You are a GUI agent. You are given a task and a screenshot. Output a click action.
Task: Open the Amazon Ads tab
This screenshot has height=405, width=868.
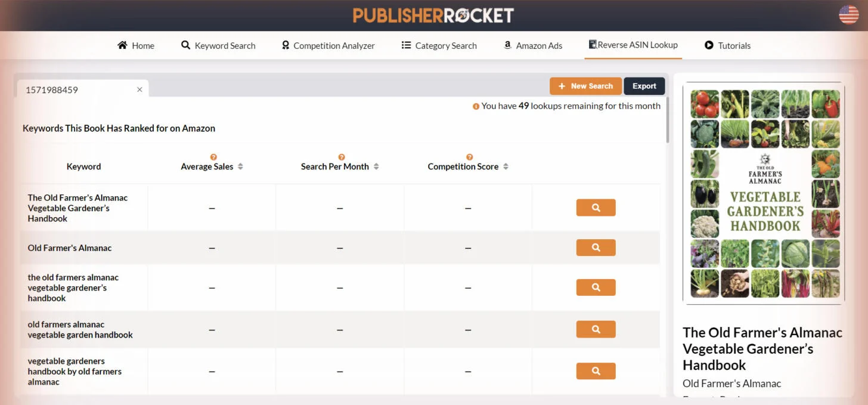(533, 45)
